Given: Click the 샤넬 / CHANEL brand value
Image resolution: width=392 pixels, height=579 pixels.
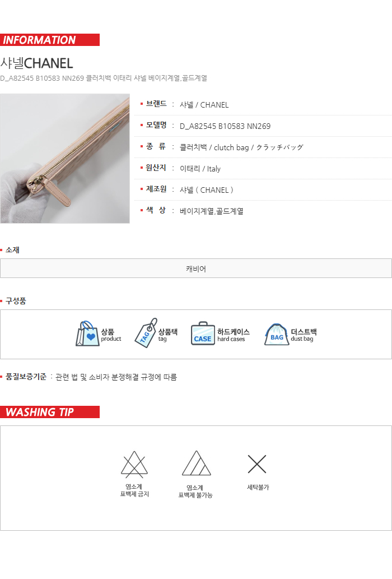Looking at the screenshot, I should [204, 105].
